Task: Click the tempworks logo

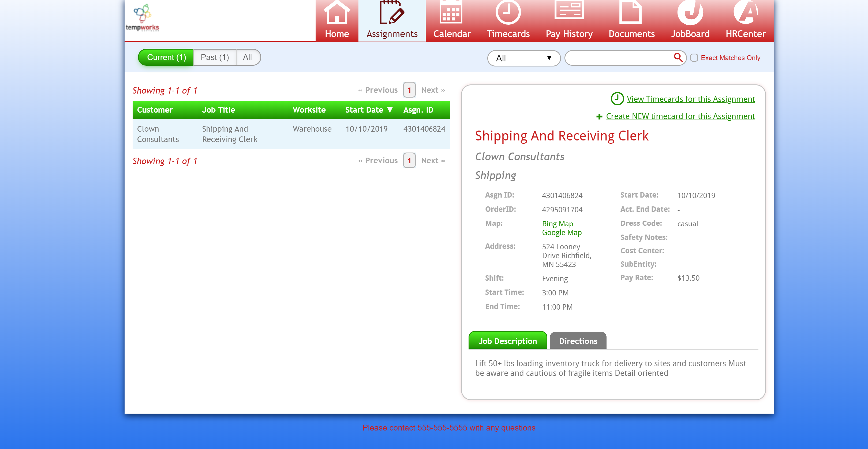Action: 142,17
